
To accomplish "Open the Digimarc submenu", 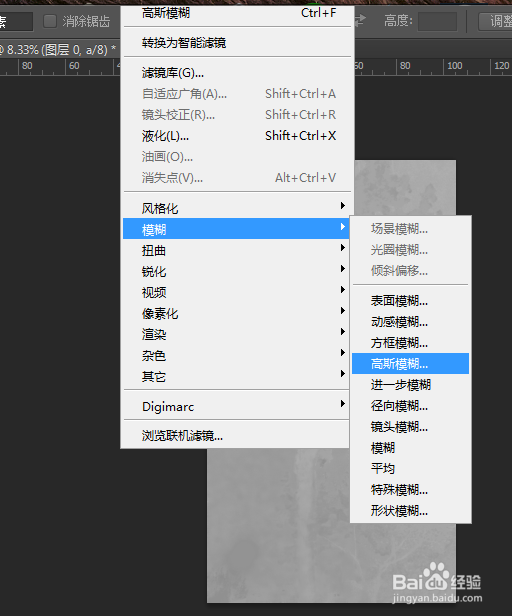I will [236, 406].
